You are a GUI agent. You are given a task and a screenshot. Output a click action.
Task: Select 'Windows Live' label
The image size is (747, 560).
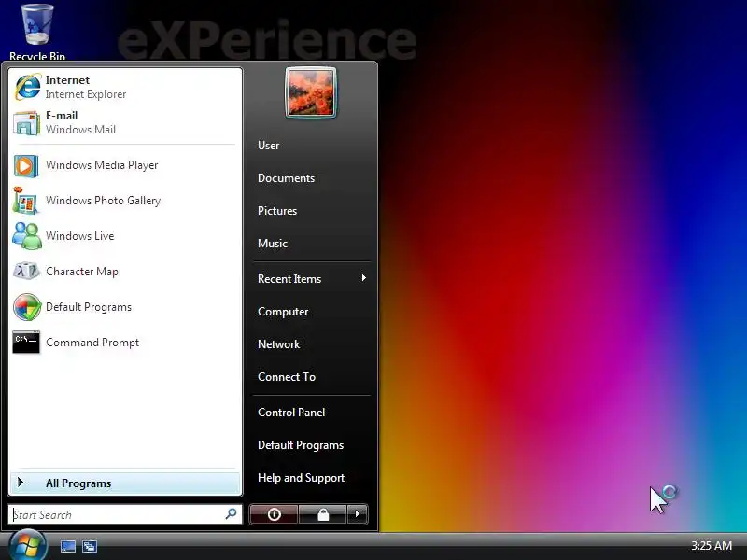coord(80,236)
